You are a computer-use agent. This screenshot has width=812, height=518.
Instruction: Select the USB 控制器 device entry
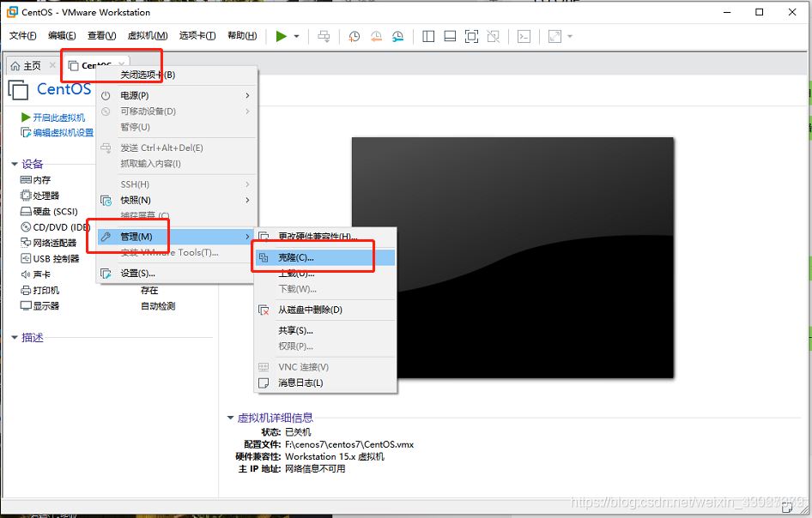[x=52, y=258]
